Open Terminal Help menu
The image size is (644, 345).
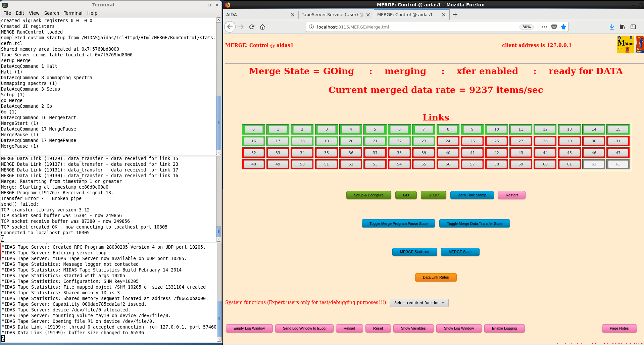point(92,13)
